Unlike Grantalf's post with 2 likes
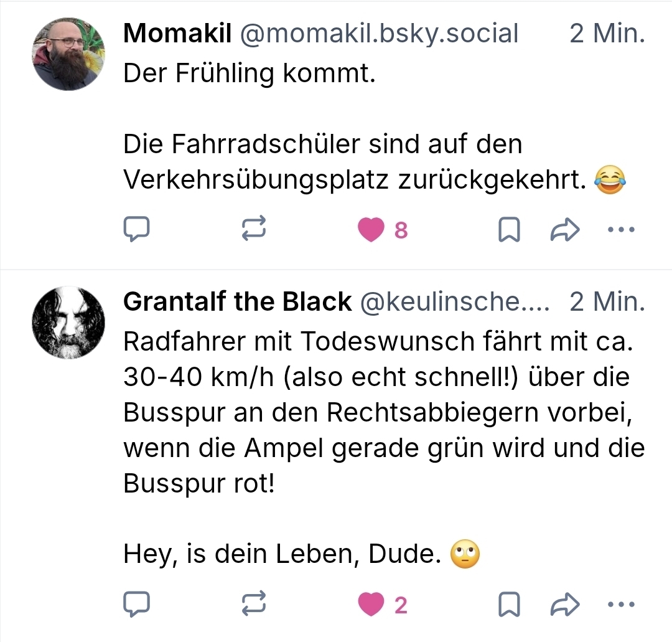Image resolution: width=672 pixels, height=642 pixels. pos(371,604)
